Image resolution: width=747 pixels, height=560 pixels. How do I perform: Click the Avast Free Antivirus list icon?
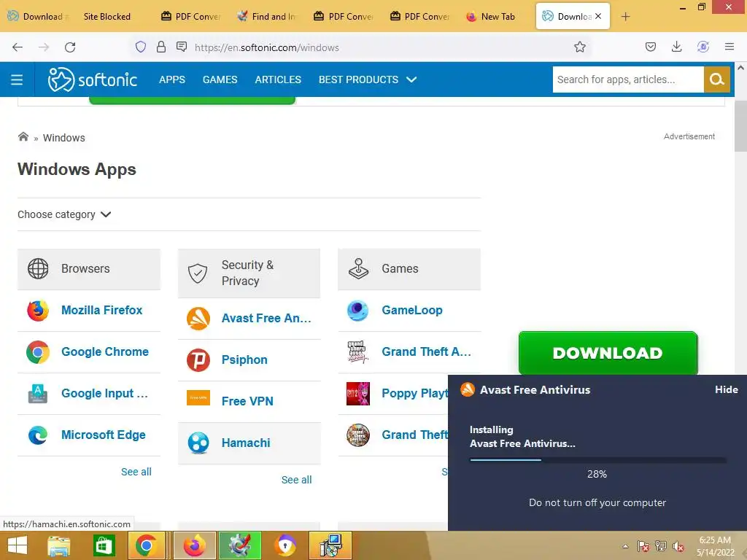click(x=198, y=319)
